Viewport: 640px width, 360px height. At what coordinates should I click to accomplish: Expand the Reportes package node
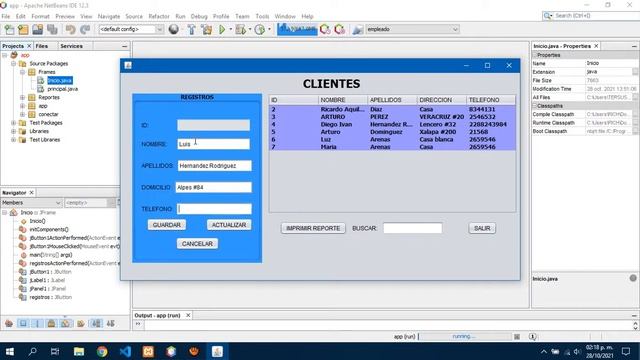point(22,98)
